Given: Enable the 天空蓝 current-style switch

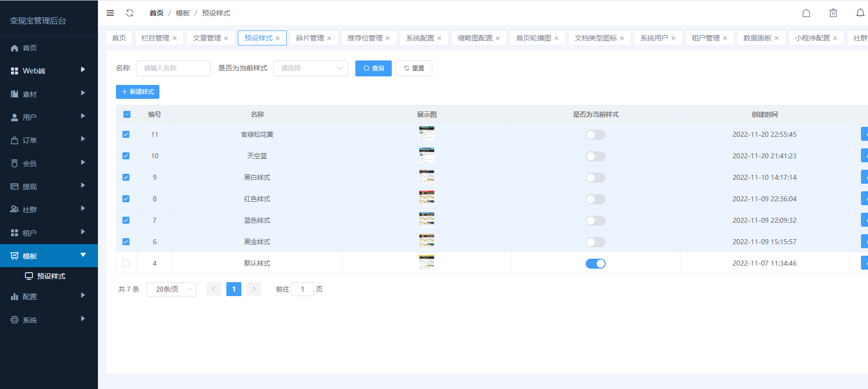Looking at the screenshot, I should coord(595,156).
